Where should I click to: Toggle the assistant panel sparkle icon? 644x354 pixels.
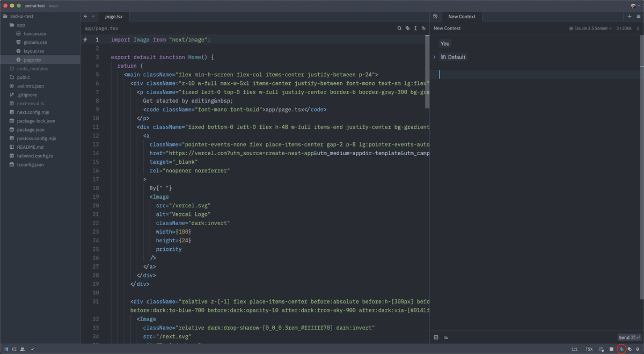click(621, 349)
